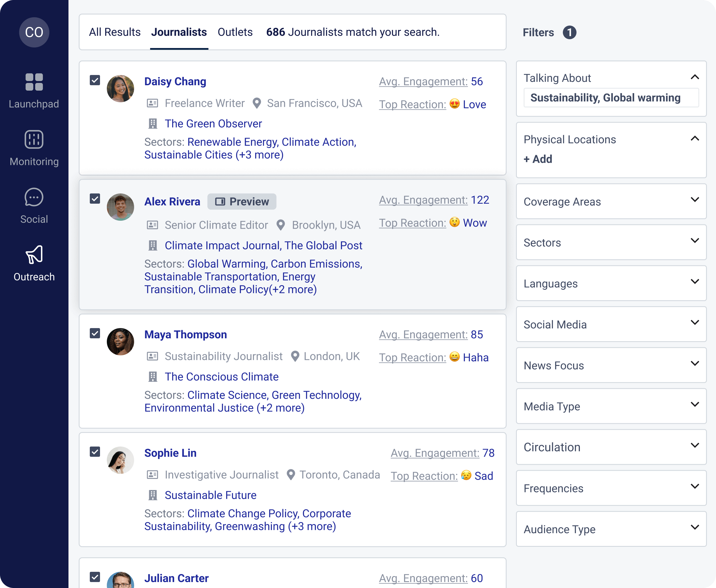716x588 pixels.
Task: Deselect Sophie Lin's checkbox
Action: coord(95,452)
